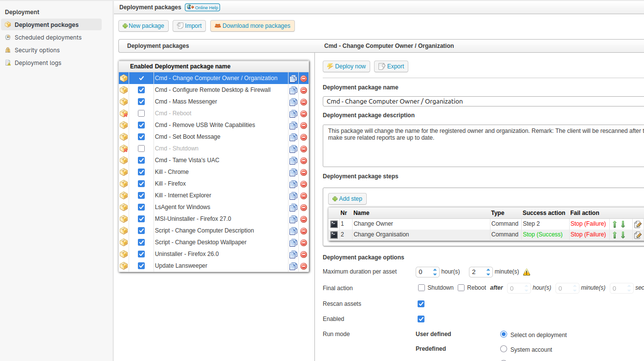Enable the Cmd - Shutdown package checkbox
Screen dimensions: 644x361
pyautogui.click(x=141, y=149)
